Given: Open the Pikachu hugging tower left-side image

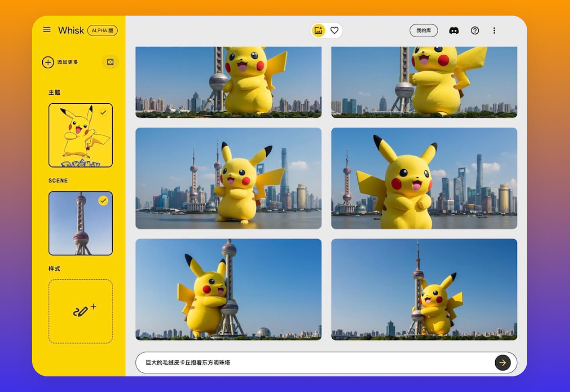Looking at the screenshot, I should [x=228, y=289].
